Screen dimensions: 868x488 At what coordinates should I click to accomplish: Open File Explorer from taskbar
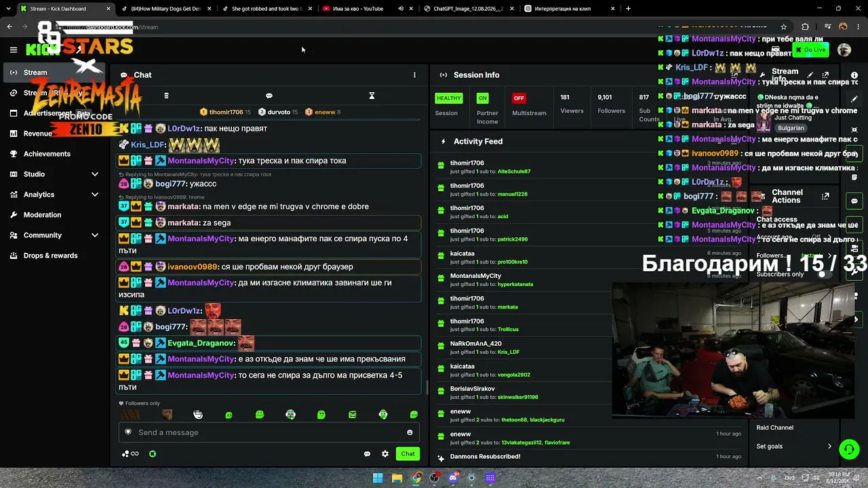397,478
